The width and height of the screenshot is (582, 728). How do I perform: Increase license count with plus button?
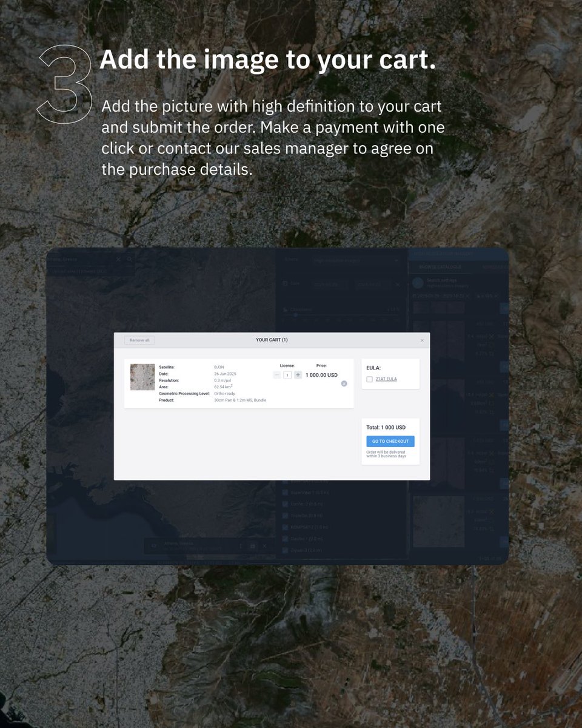(298, 375)
